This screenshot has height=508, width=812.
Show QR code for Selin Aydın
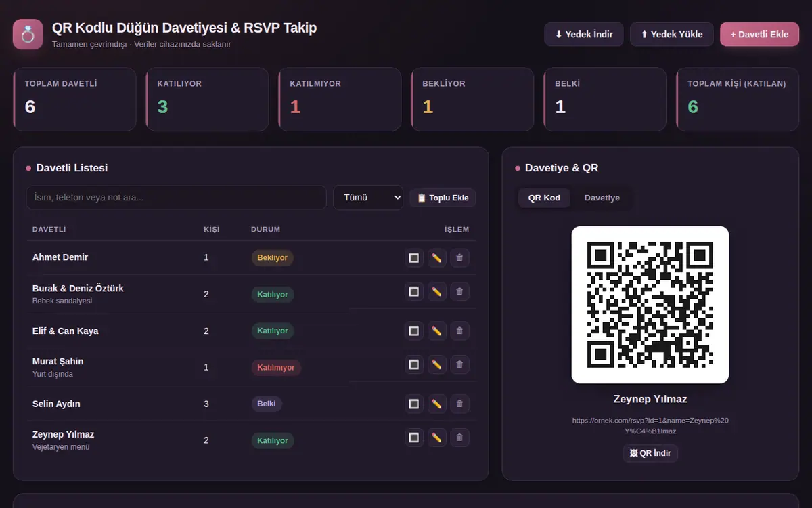[x=414, y=404]
